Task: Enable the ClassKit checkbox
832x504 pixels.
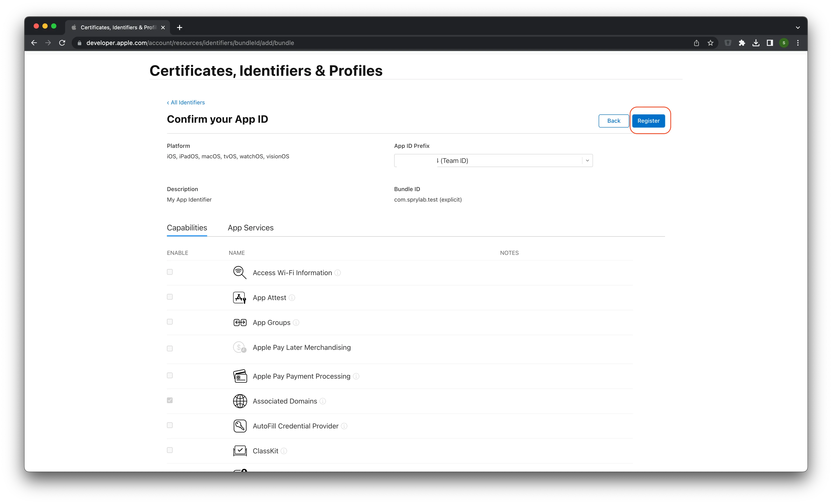Action: (170, 450)
